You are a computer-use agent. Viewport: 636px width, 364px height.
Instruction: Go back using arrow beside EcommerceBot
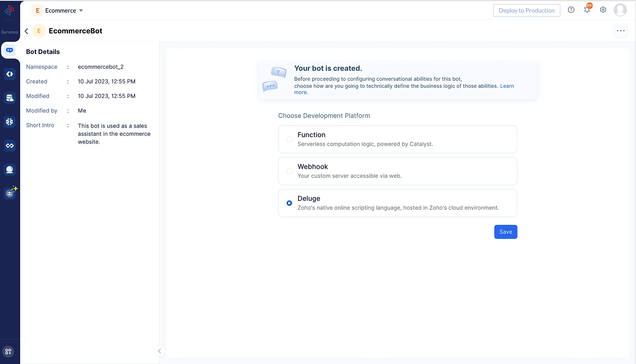(26, 31)
